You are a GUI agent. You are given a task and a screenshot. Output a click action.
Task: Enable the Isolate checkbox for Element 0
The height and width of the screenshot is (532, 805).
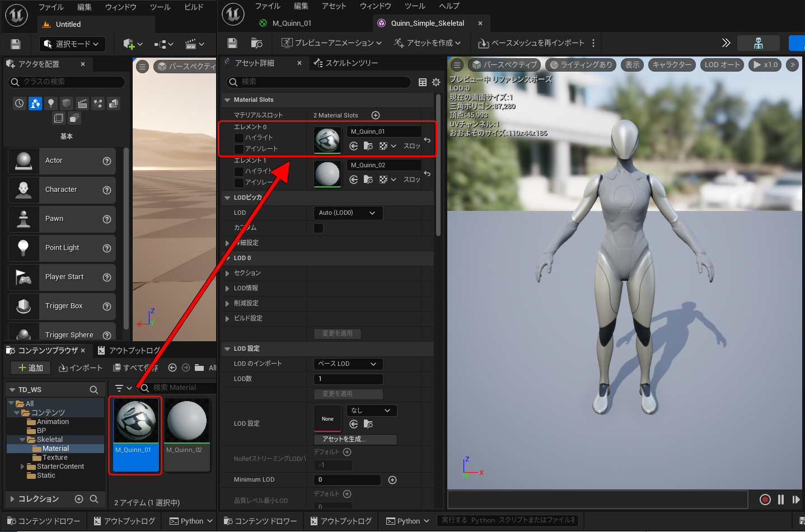[x=239, y=149]
